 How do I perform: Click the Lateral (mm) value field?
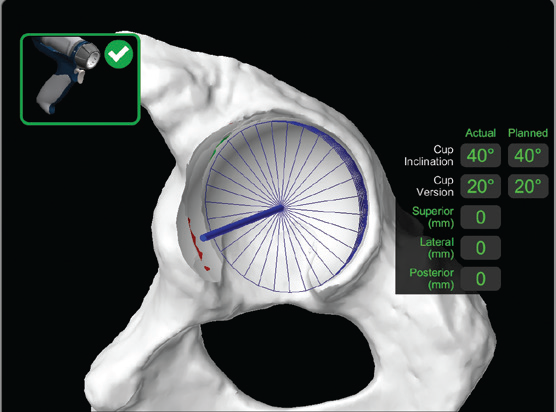(x=480, y=247)
